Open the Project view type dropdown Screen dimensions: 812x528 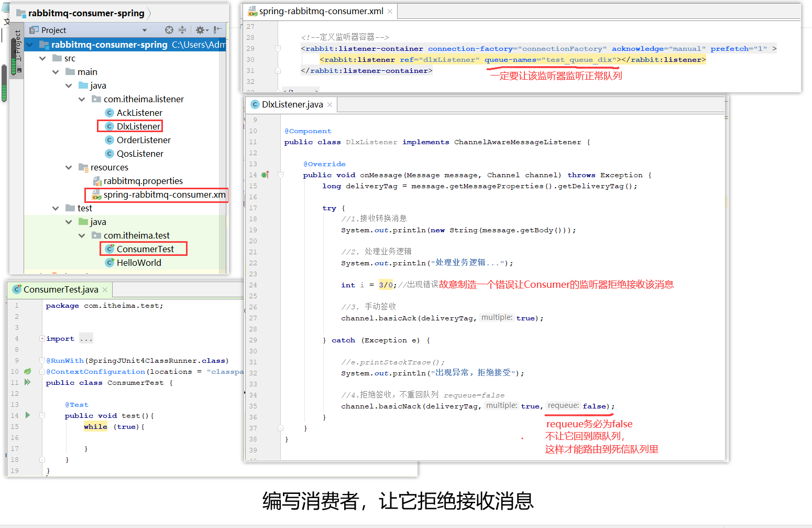click(x=145, y=30)
